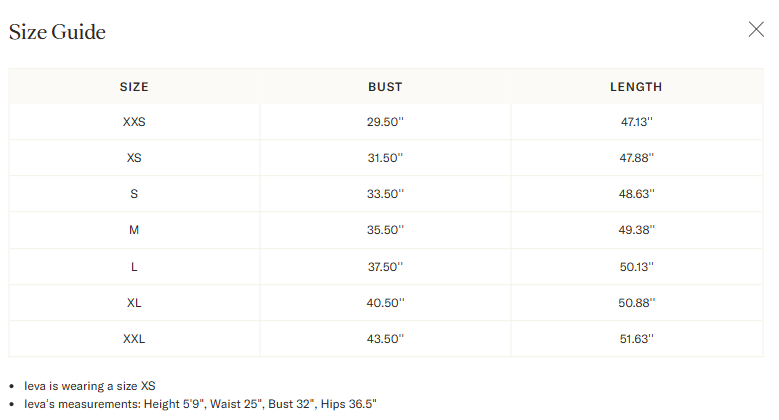The width and height of the screenshot is (779, 420).
Task: Click the 47.88'' length value
Action: (636, 158)
